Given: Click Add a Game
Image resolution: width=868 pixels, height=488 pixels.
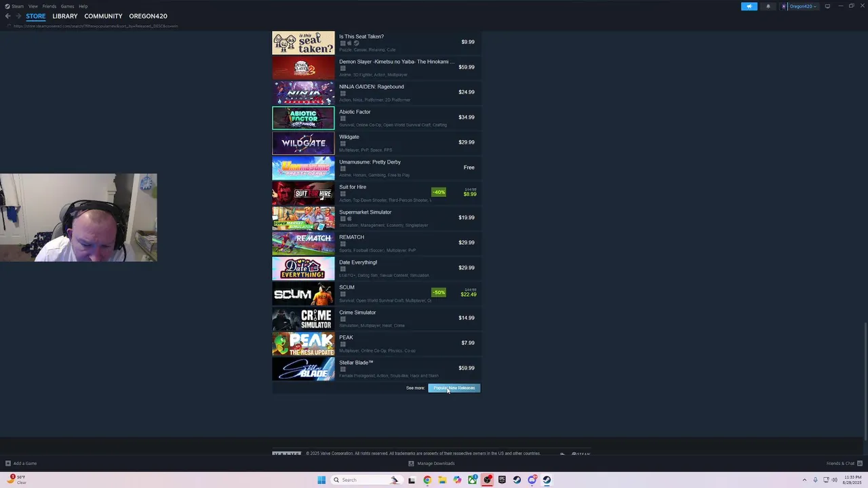Looking at the screenshot, I should tap(21, 464).
